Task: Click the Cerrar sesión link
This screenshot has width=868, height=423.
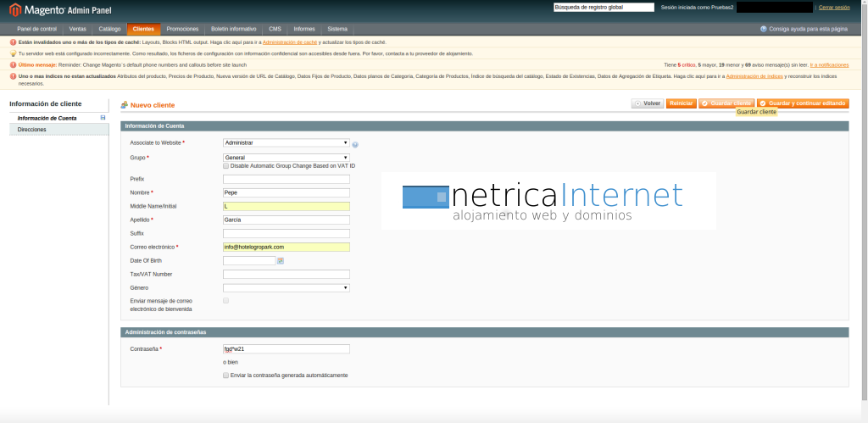Action: tap(834, 7)
